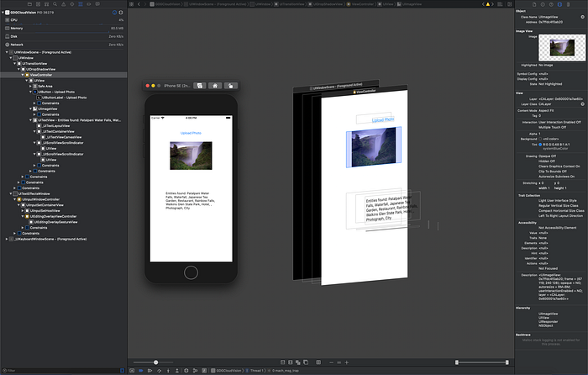
Task: Select UIImageView in the view hierarchy
Action: coord(48,108)
